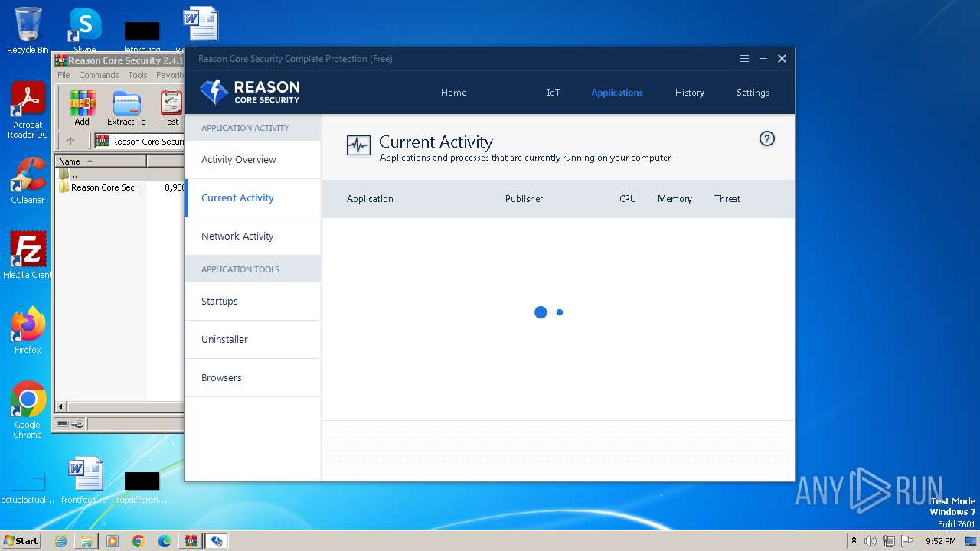Click the WinRAR address path field
The width and height of the screenshot is (980, 551).
(x=139, y=141)
